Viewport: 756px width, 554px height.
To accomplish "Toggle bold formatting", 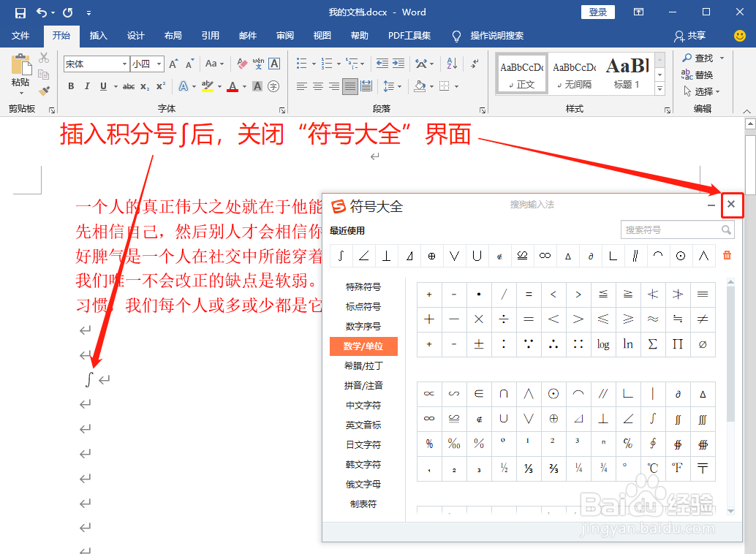I will point(71,86).
